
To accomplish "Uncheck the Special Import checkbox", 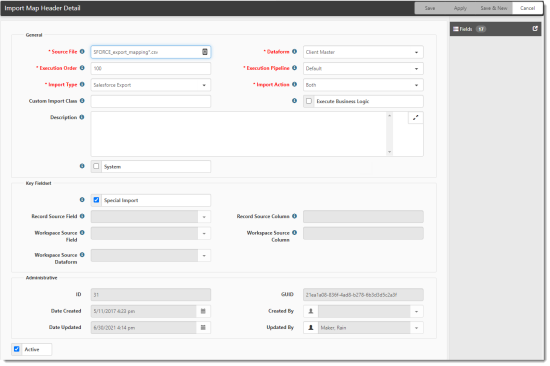I will coord(96,200).
